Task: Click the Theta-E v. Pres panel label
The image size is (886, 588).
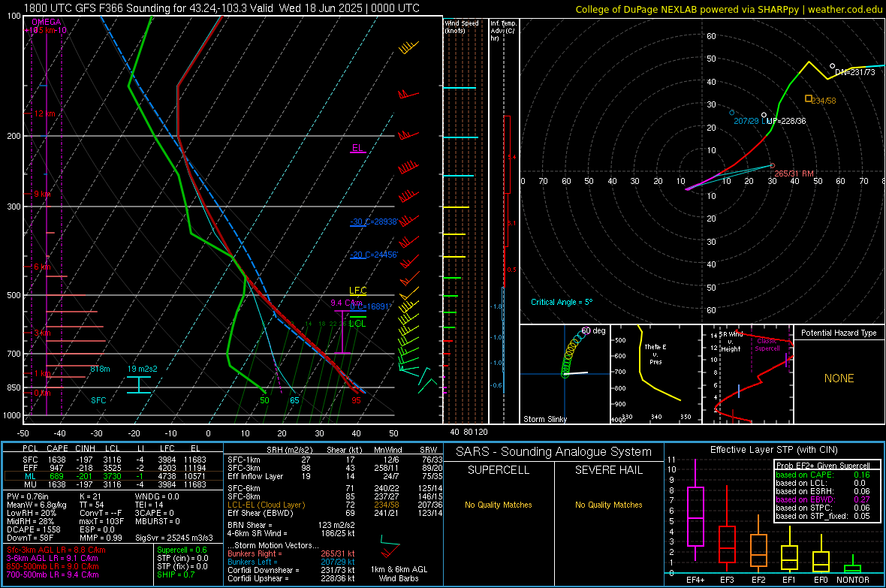Action: point(655,354)
